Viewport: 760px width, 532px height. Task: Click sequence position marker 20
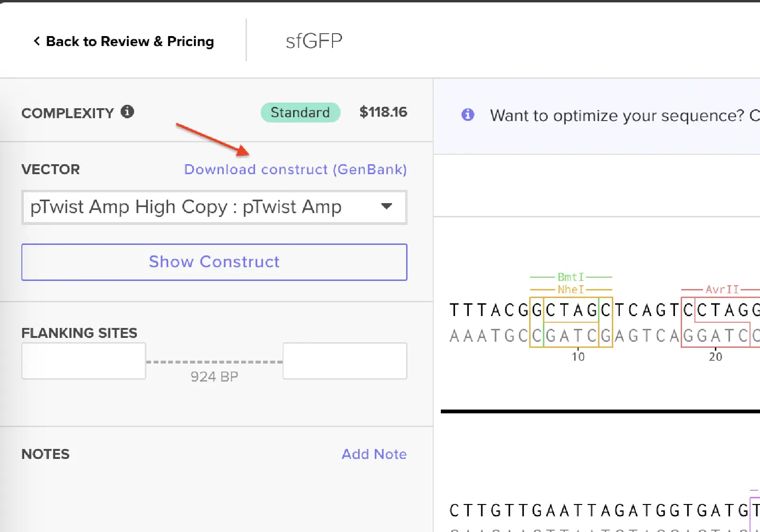pos(715,357)
